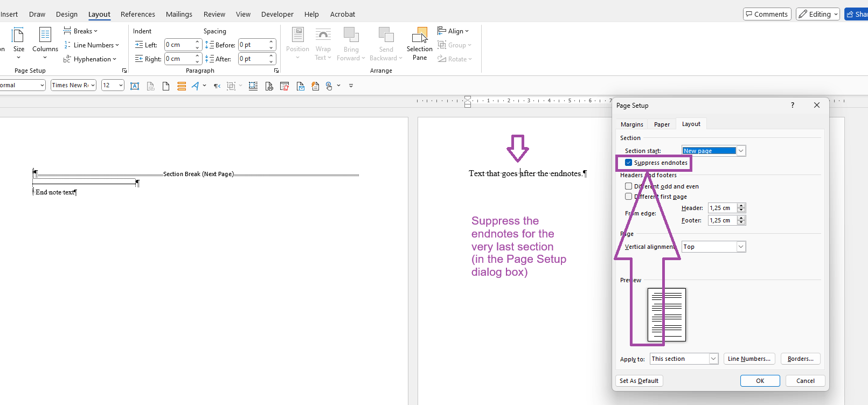
Task: Expand the Section start dropdown
Action: (741, 151)
